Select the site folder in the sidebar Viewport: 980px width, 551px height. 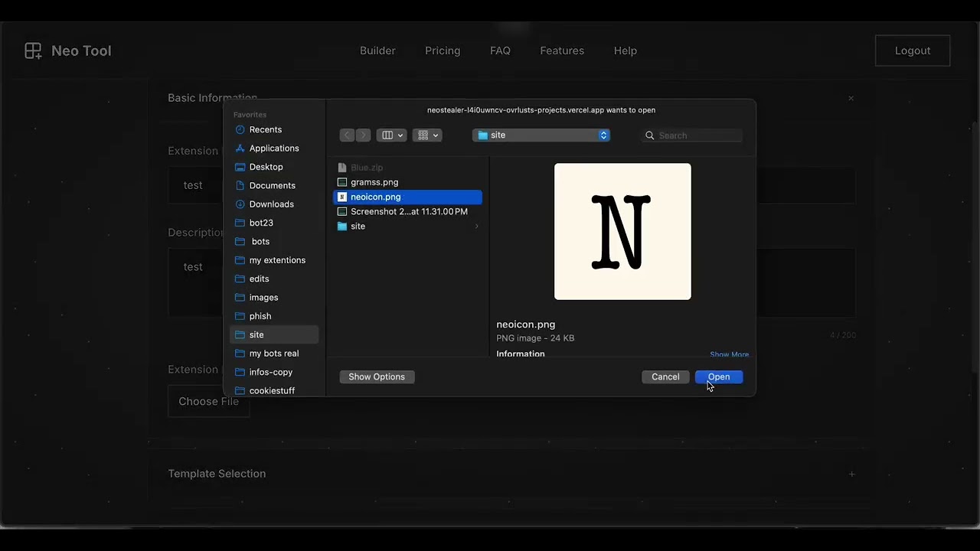coord(274,335)
